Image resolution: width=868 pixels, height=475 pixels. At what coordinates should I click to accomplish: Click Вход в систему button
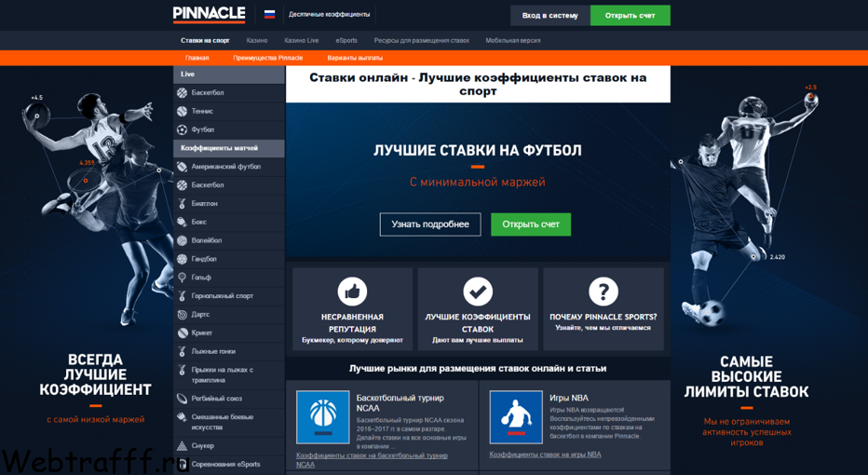pos(550,16)
